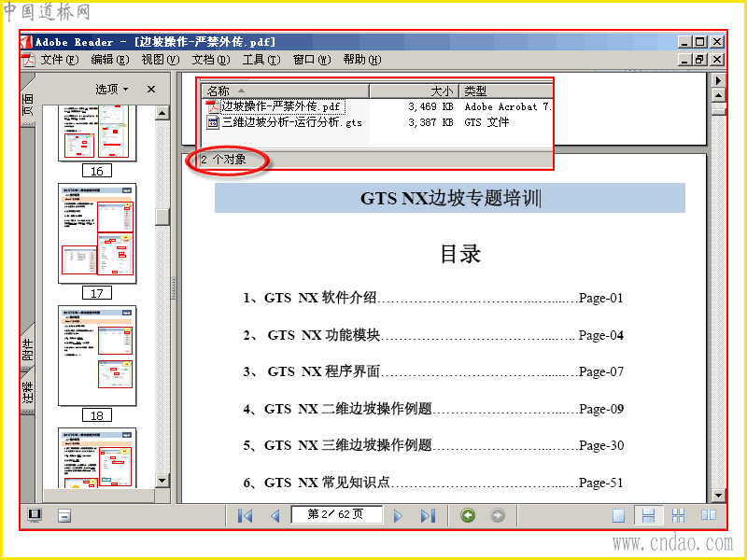Viewport: 747px width, 560px height.
Task: Open 选项 dropdown in pages panel
Action: tap(111, 89)
